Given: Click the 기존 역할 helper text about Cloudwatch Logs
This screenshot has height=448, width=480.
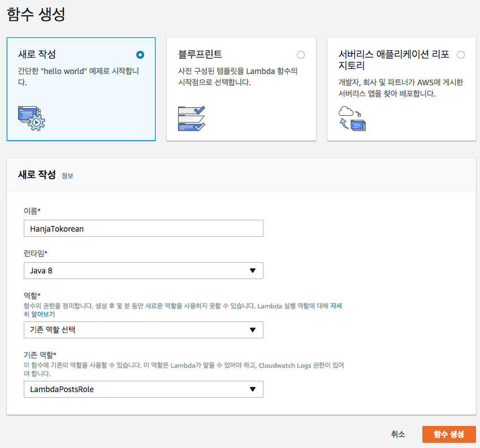Looking at the screenshot, I should 184,369.
